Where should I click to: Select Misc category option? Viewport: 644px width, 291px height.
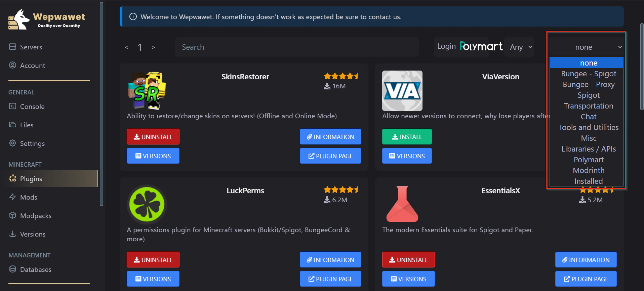(587, 138)
